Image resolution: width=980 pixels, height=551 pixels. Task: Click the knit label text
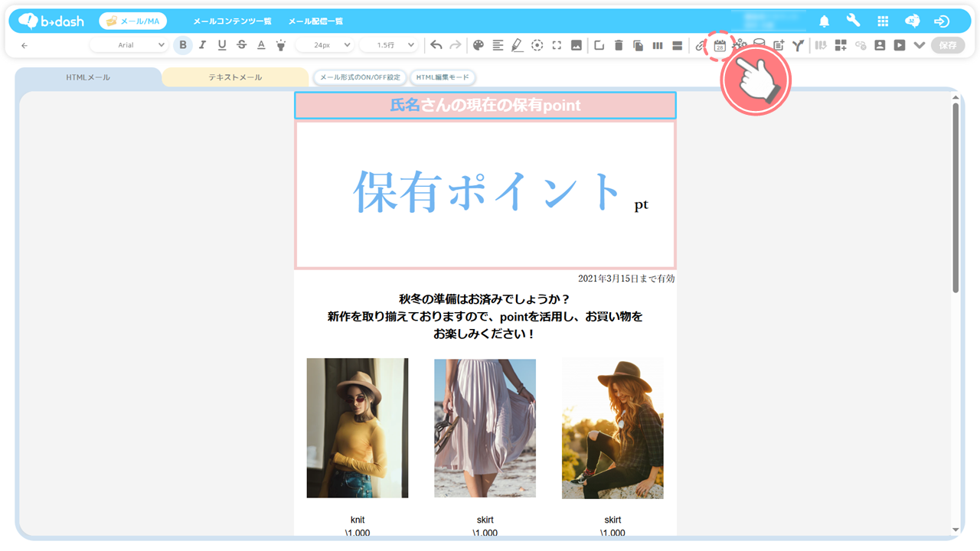[x=358, y=520]
